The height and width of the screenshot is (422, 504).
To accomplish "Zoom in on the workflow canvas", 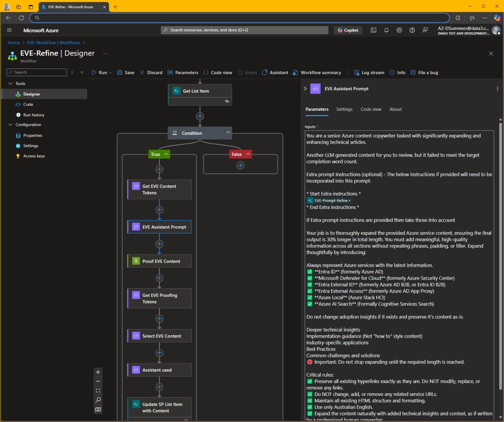I will (x=98, y=372).
